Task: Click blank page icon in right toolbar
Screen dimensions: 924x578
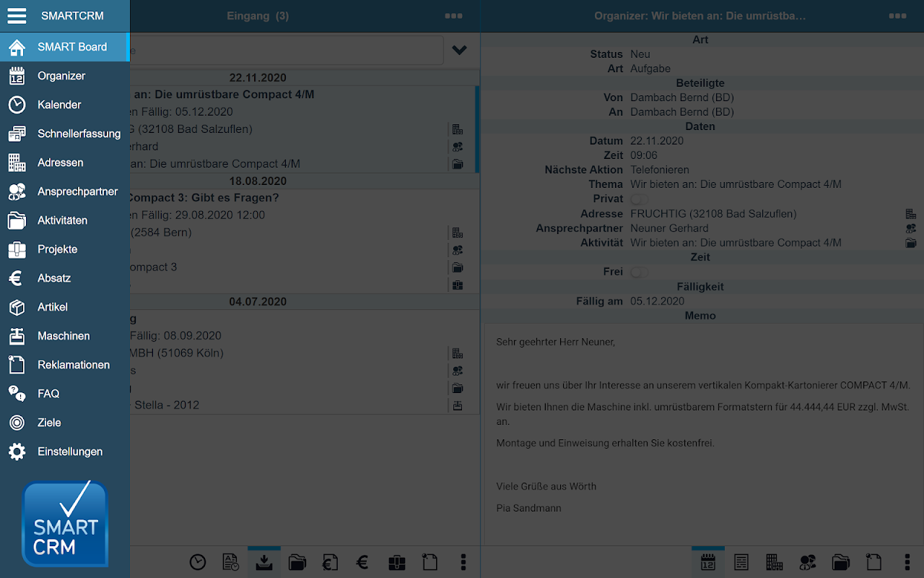Action: 874,562
